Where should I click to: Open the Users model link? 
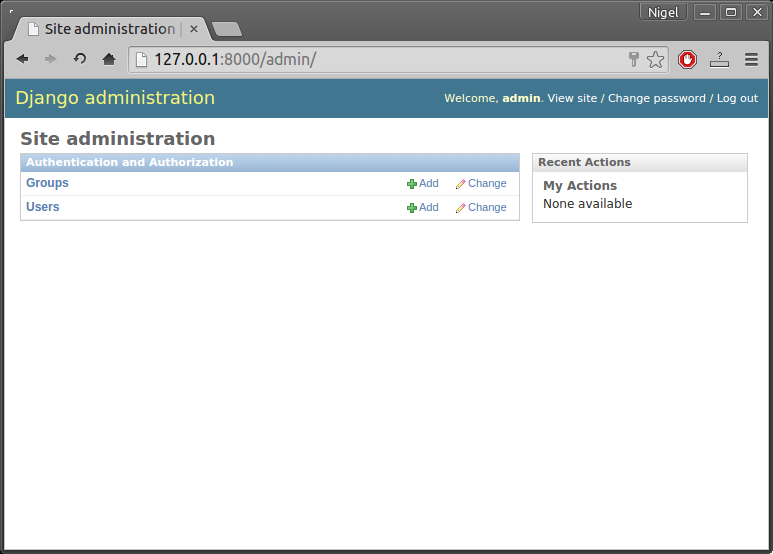coord(42,207)
